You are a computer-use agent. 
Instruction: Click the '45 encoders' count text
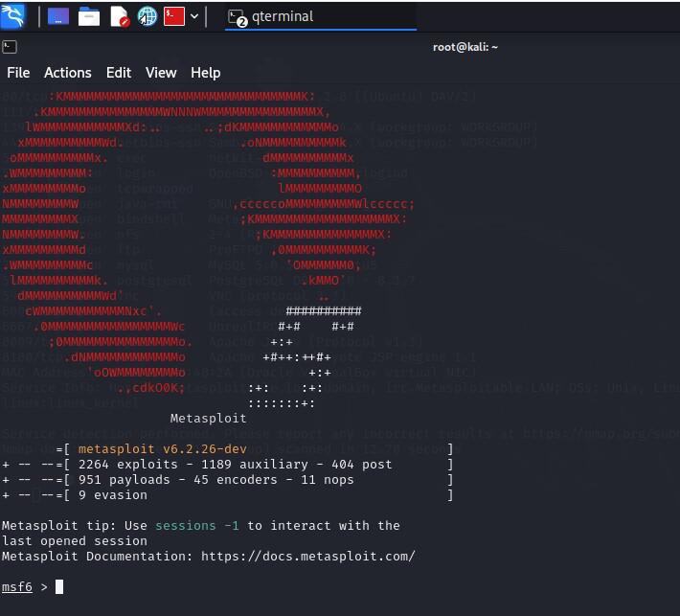point(236,480)
